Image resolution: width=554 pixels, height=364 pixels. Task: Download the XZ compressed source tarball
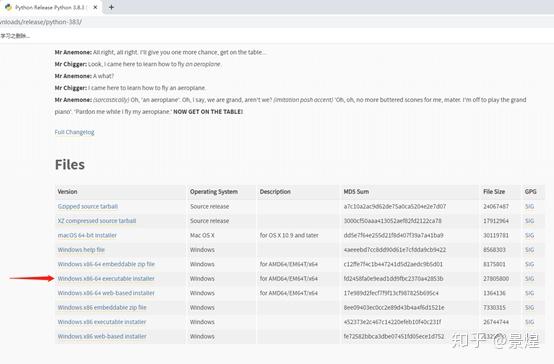tap(97, 221)
